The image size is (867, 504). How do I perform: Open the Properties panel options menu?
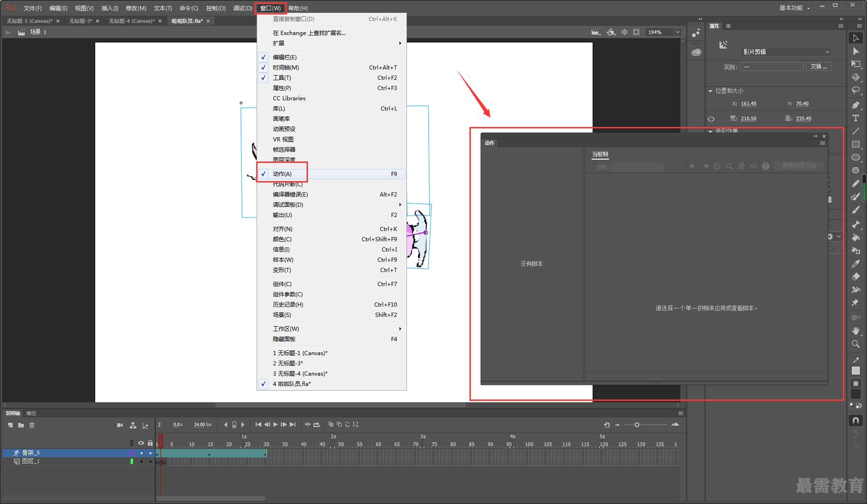841,26
